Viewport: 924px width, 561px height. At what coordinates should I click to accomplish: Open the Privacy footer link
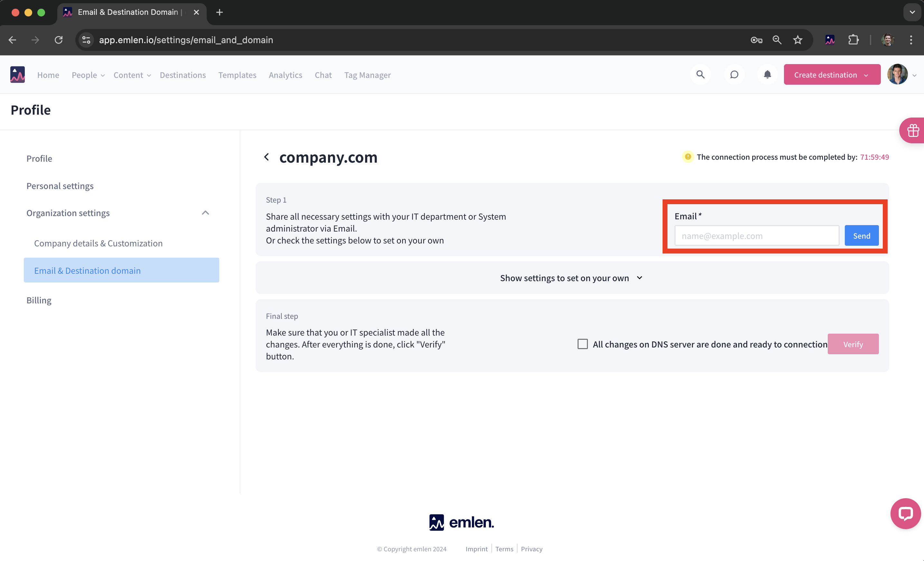pyautogui.click(x=531, y=549)
